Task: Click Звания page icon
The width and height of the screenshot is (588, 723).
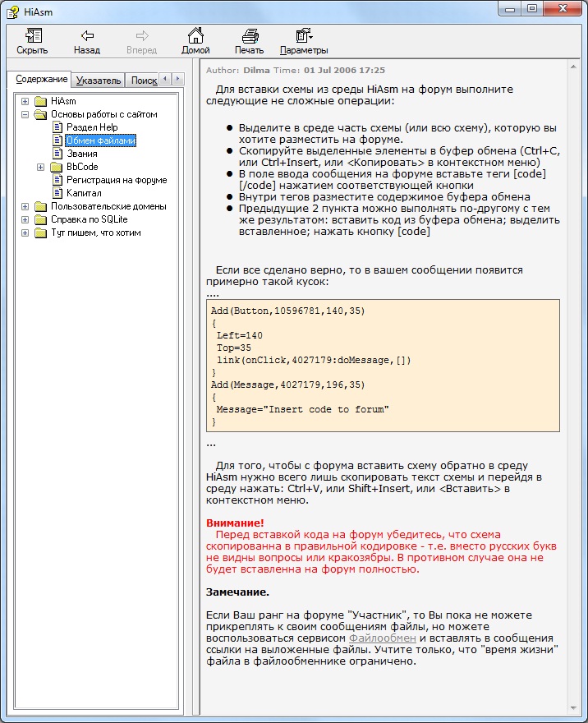Action: tap(57, 154)
